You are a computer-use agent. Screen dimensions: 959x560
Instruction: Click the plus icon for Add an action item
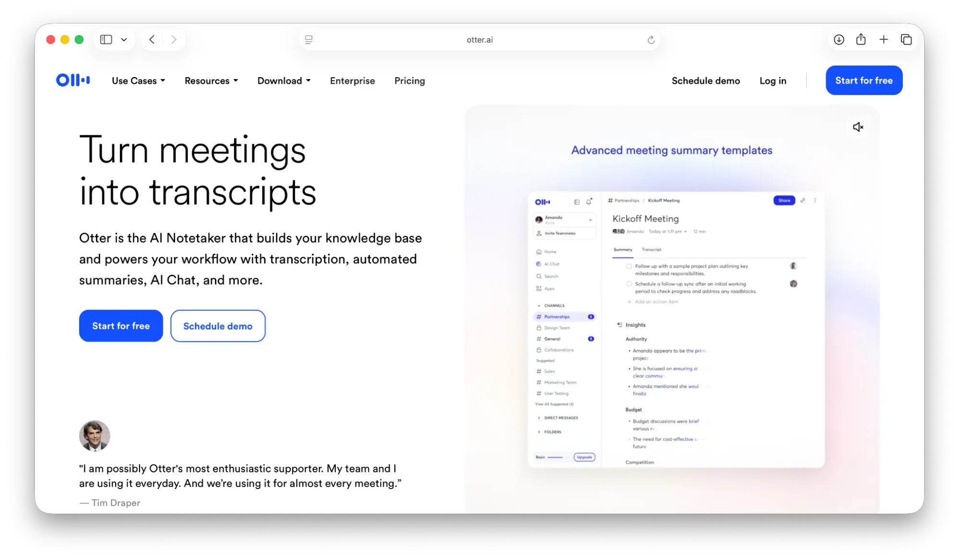(x=629, y=302)
